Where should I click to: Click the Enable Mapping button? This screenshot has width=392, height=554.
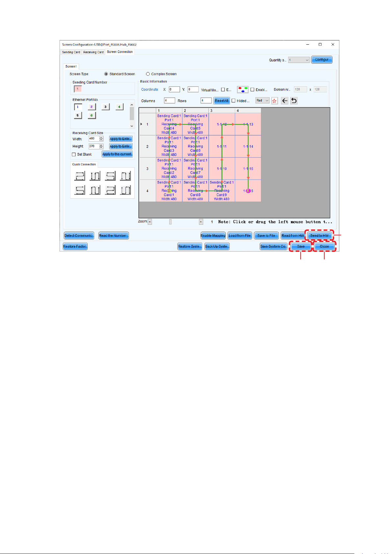(x=213, y=235)
